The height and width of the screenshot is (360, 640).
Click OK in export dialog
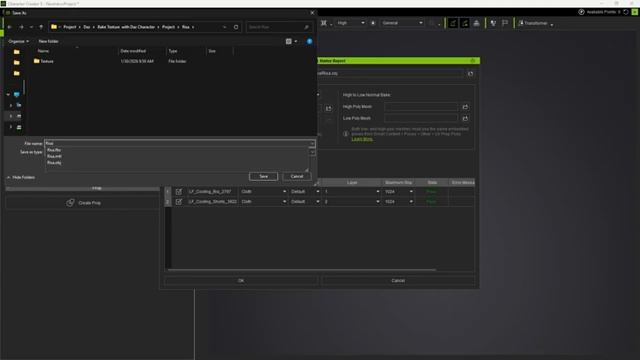tap(241, 281)
